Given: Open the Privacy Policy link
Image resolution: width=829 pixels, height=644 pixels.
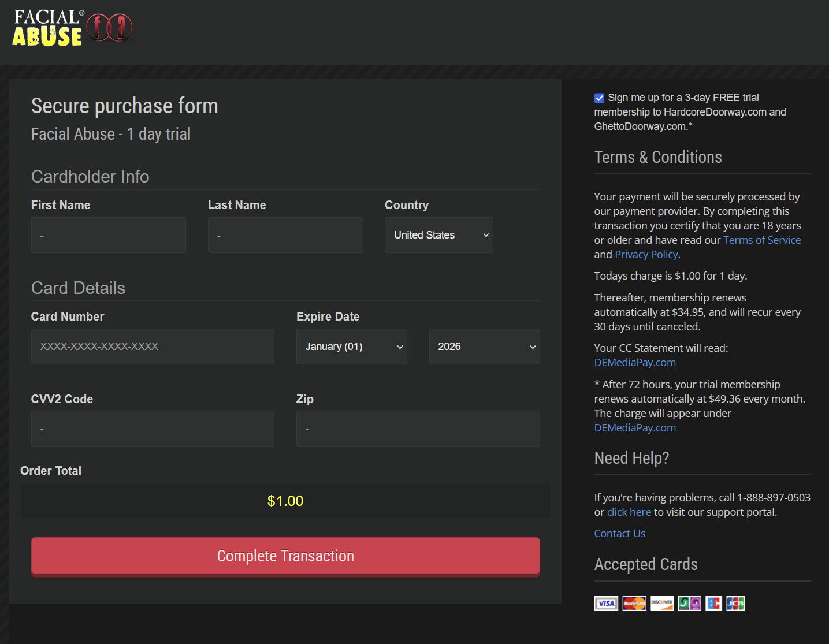Looking at the screenshot, I should click(x=646, y=255).
